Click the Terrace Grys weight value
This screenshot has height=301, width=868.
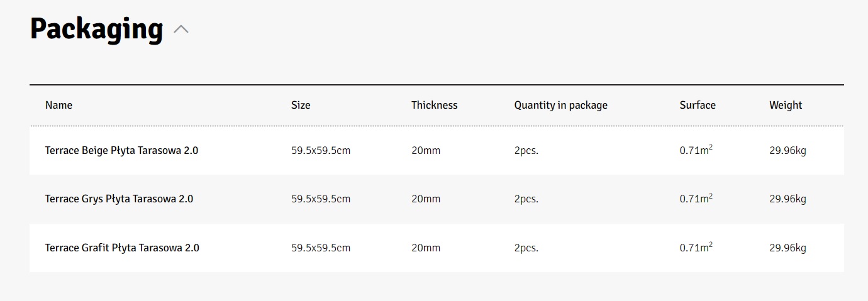787,199
